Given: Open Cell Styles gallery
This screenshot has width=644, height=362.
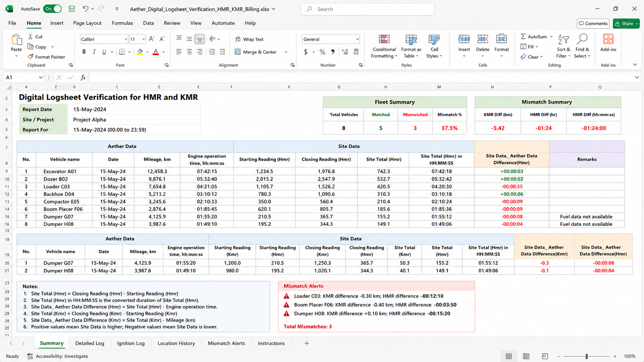Looking at the screenshot, I should pyautogui.click(x=434, y=46).
